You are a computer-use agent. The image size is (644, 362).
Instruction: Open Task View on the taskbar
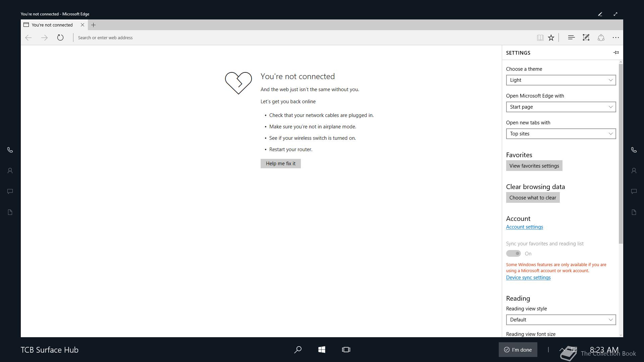click(346, 350)
